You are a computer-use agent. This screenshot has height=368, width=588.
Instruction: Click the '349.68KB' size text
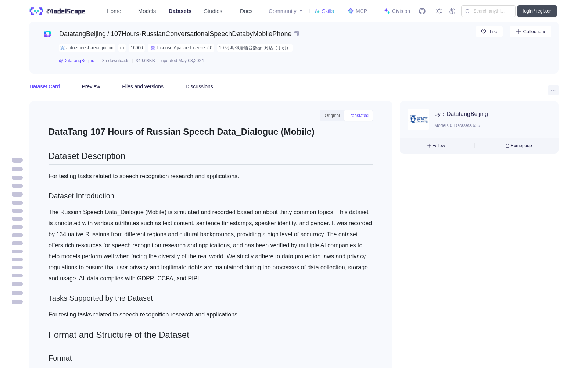pyautogui.click(x=145, y=61)
